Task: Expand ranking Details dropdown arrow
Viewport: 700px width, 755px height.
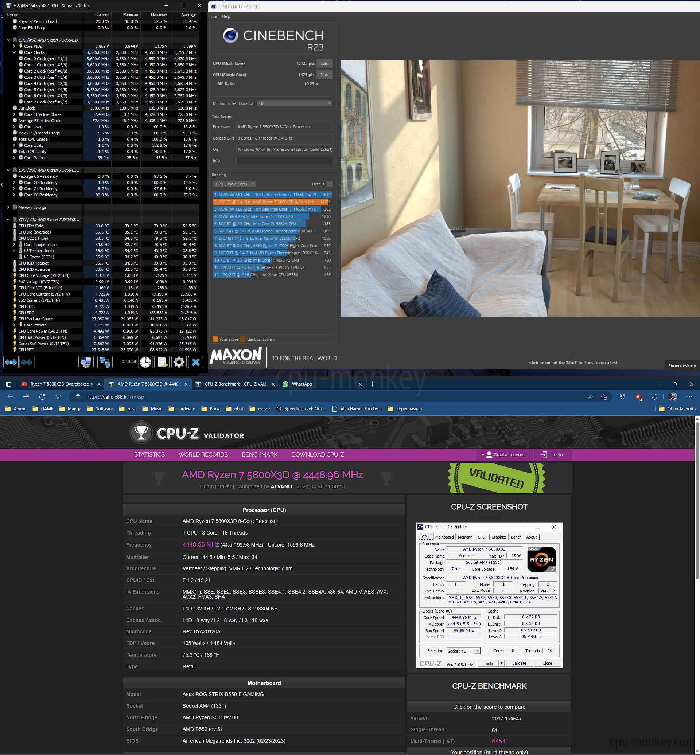Action: click(330, 184)
